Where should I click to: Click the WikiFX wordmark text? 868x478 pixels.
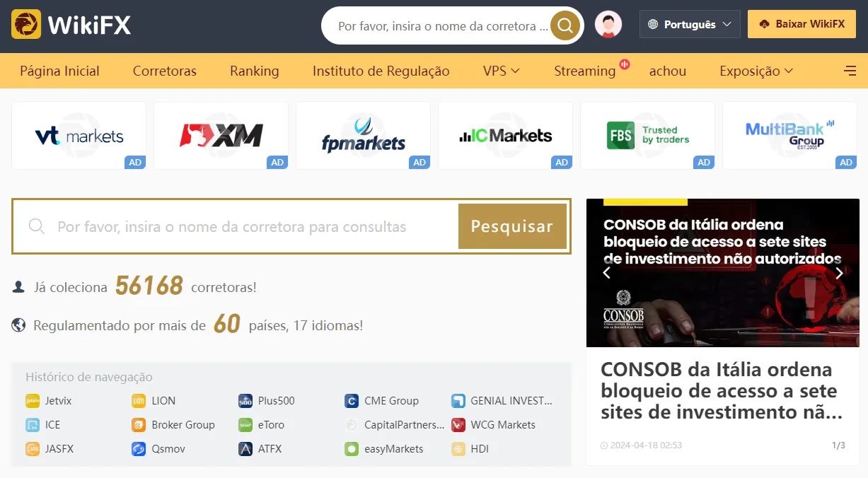pyautogui.click(x=89, y=25)
